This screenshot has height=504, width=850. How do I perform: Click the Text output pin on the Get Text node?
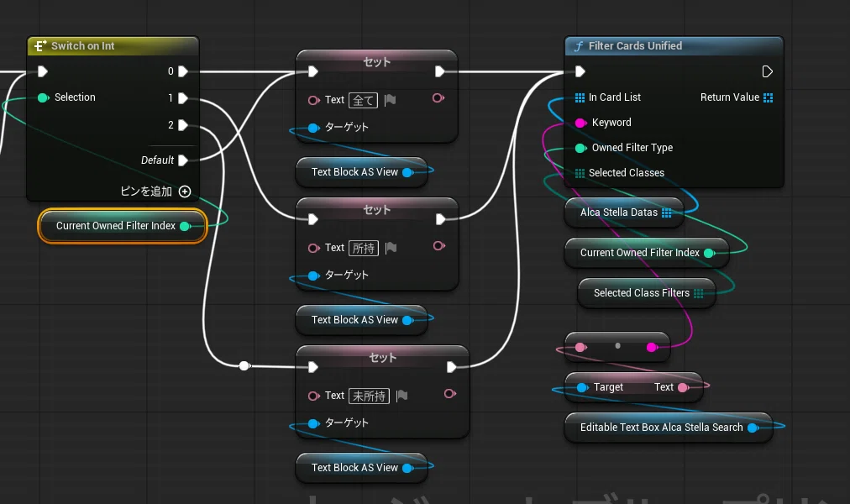(x=683, y=387)
